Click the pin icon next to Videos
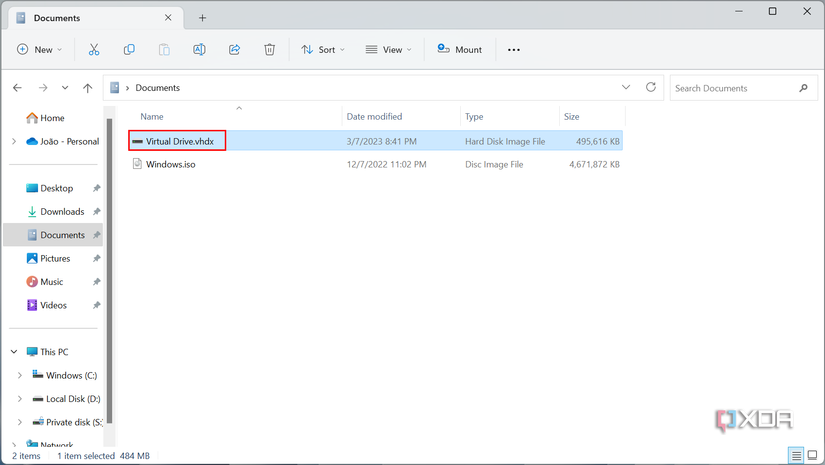The height and width of the screenshot is (465, 825). 96,305
